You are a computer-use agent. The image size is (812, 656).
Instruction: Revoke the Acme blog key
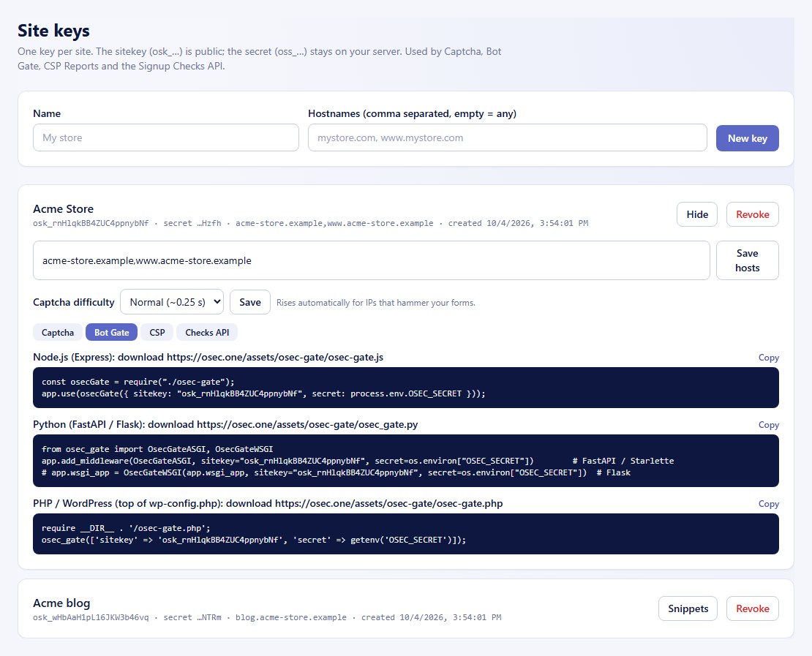pyautogui.click(x=753, y=608)
